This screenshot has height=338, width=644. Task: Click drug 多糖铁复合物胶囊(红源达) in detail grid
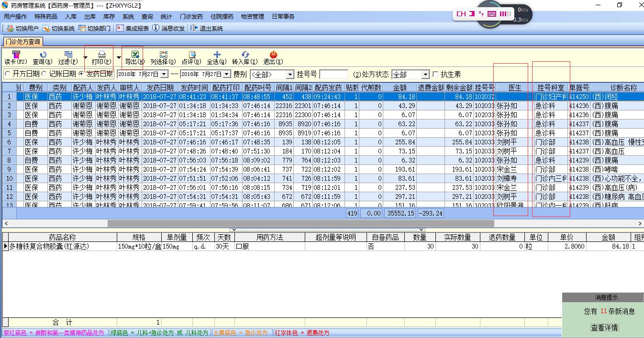coord(63,246)
